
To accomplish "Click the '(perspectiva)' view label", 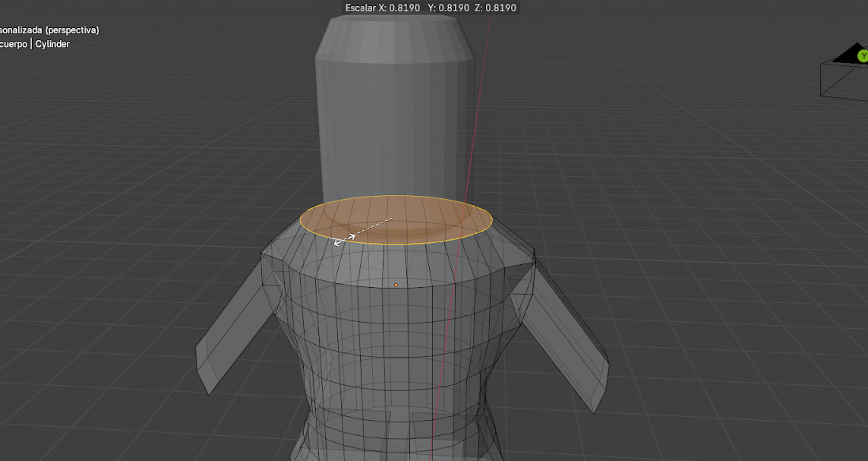I will click(71, 30).
